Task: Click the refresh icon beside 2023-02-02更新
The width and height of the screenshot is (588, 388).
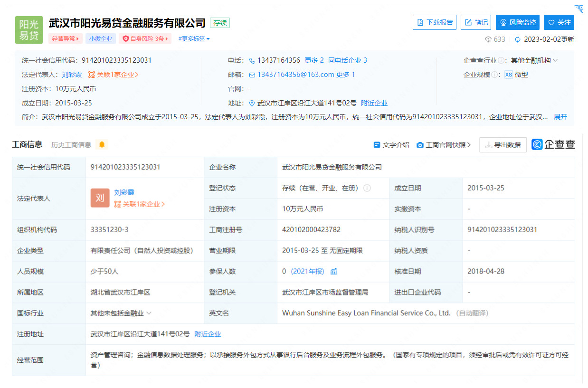Action: [x=518, y=39]
